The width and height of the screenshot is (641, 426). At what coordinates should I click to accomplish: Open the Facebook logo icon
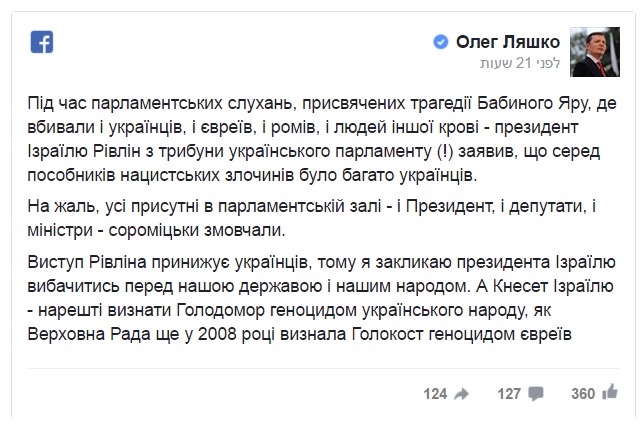click(x=42, y=42)
